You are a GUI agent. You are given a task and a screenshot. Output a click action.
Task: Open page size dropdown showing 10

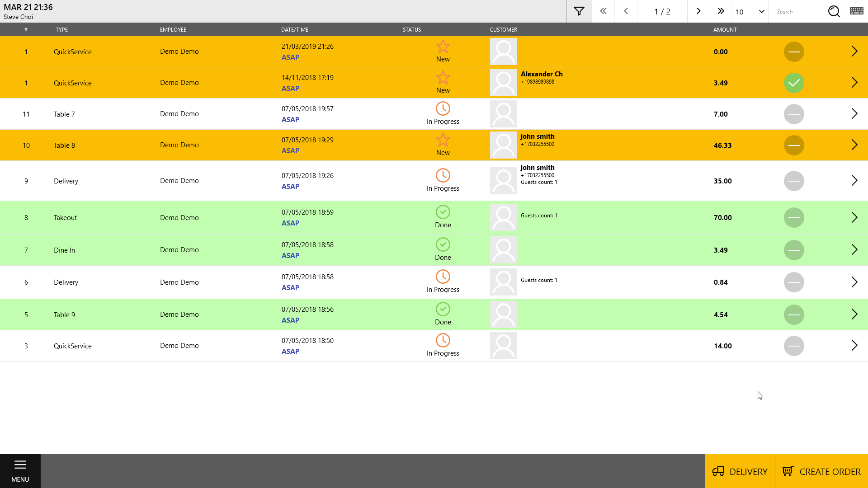point(750,12)
